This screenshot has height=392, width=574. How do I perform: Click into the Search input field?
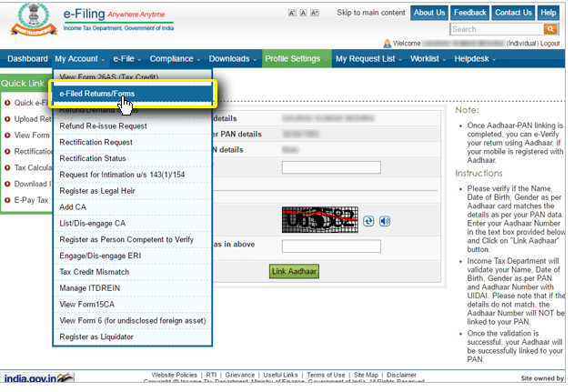(x=497, y=29)
